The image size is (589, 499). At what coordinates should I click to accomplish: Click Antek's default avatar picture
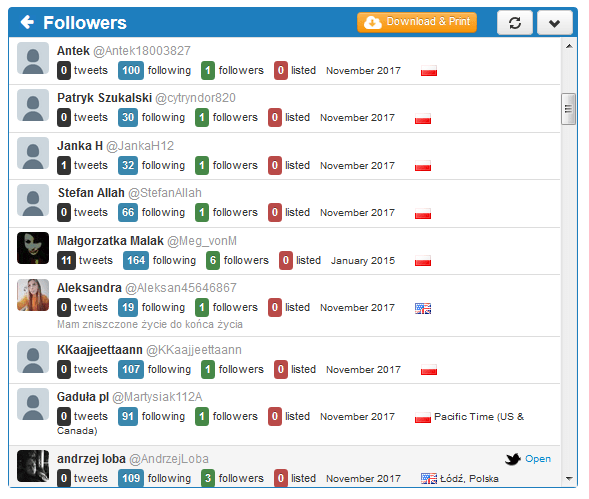click(x=33, y=58)
